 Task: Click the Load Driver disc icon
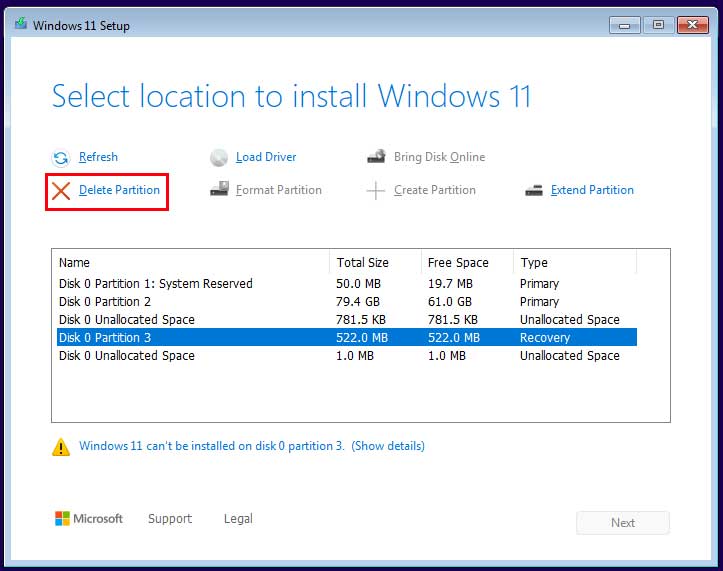click(219, 158)
